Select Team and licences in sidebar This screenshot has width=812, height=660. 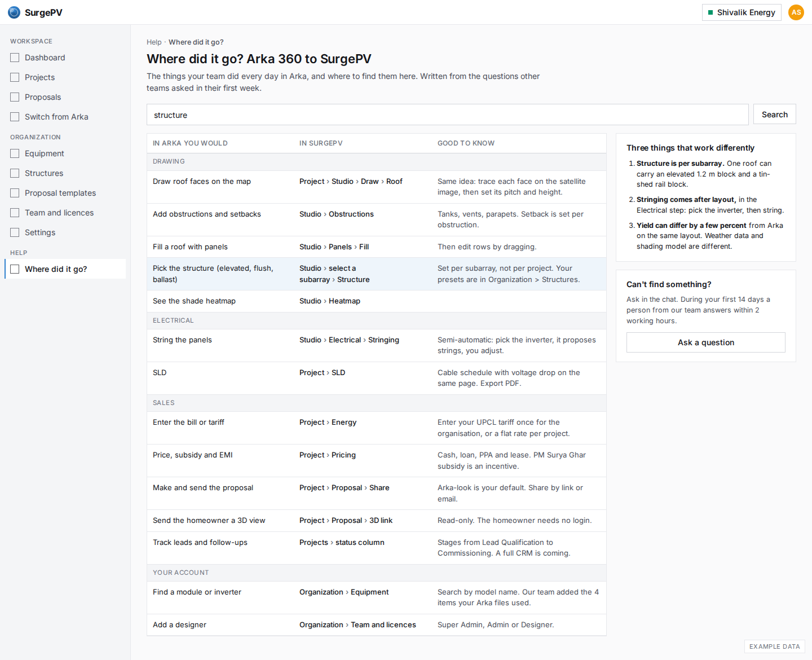pos(65,213)
